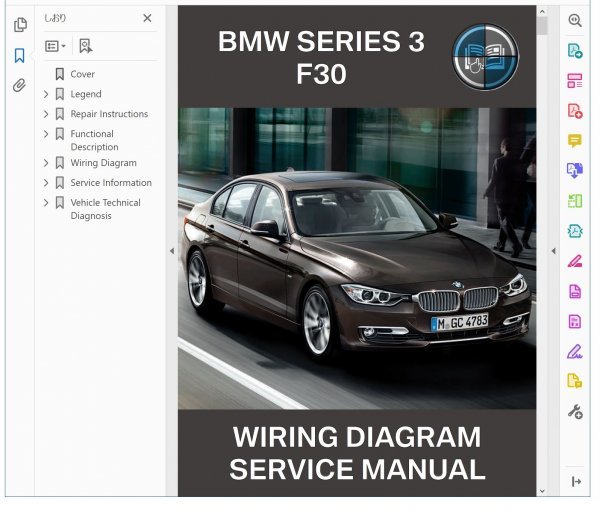Screen dimensions: 600x509
Task: Select the bookmarks panel icon
Action: point(20,55)
